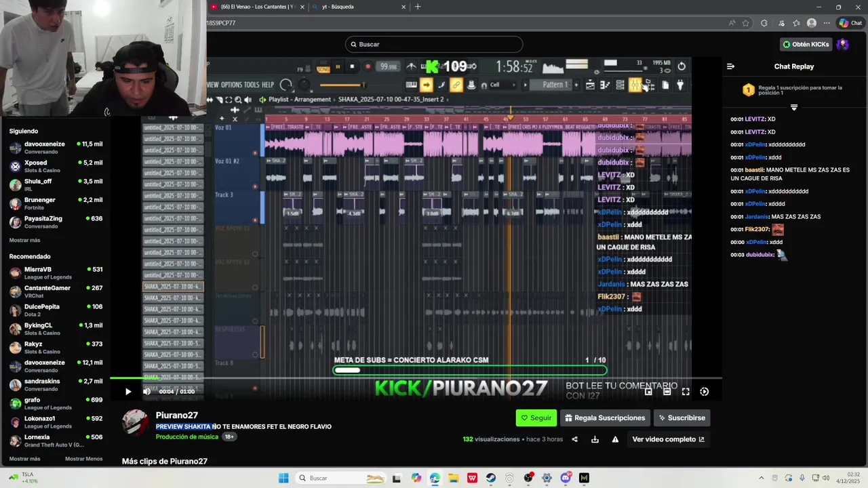This screenshot has width=868, height=488.
Task: Click the Suscribirse button
Action: point(682,418)
